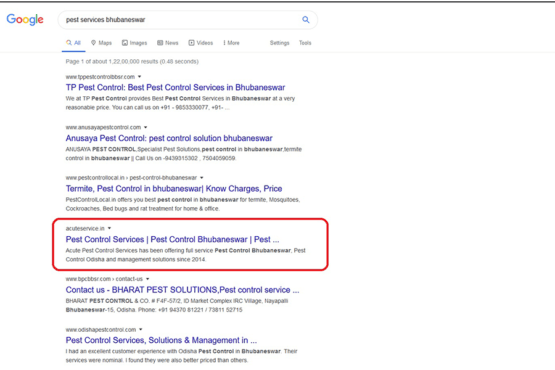Click the www.odishapestcontrol.com URL text

tap(101, 330)
